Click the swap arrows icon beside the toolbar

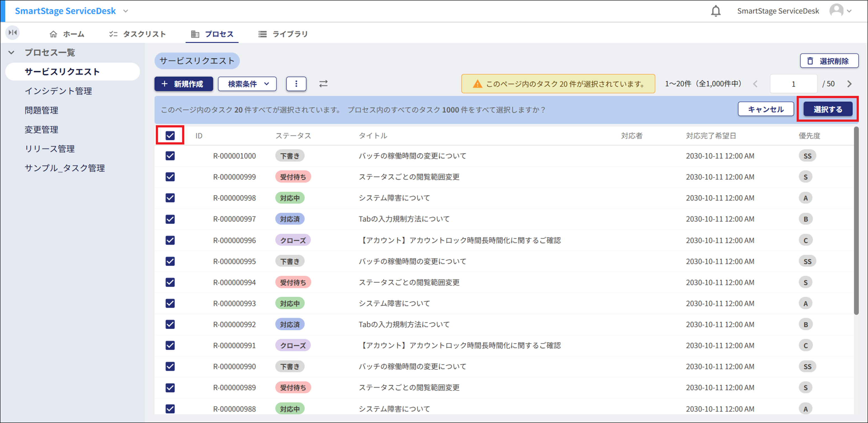[323, 83]
